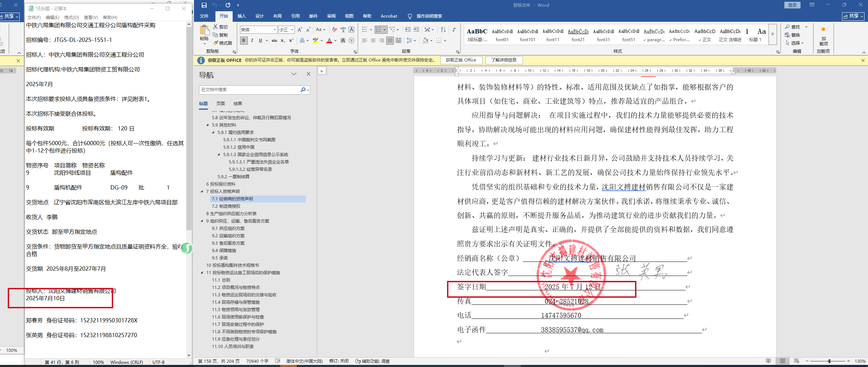This screenshot has height=367, width=868.
Task: Collapse the 5.9 其他材料 heading in navigation
Action: pyautogui.click(x=208, y=125)
